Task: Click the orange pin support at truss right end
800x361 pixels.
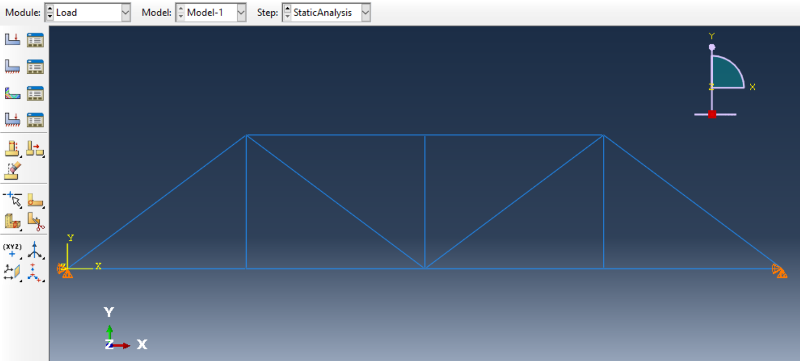Action: [779, 270]
